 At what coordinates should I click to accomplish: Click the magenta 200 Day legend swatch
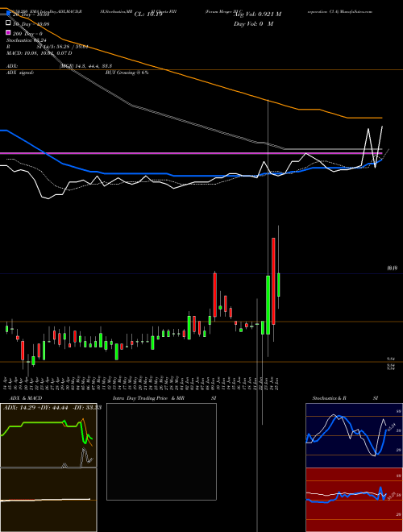[x=9, y=33]
